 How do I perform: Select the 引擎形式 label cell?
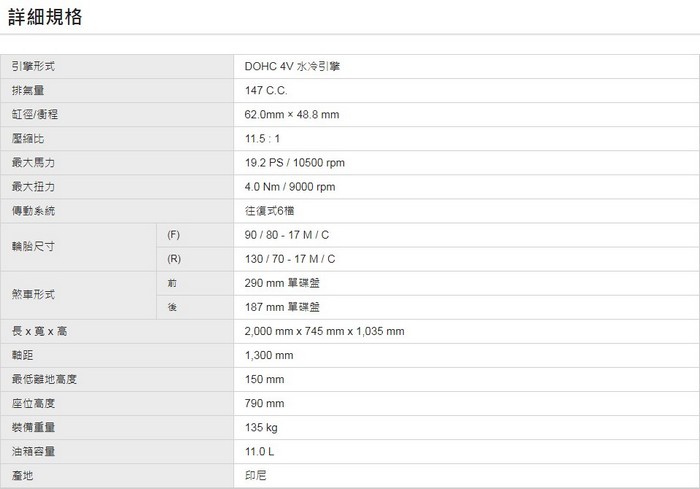pos(32,66)
